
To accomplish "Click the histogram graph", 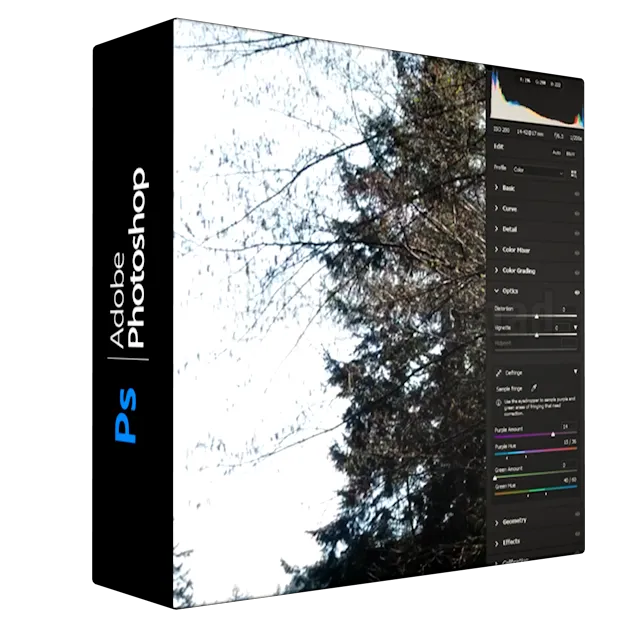I will pyautogui.click(x=537, y=99).
